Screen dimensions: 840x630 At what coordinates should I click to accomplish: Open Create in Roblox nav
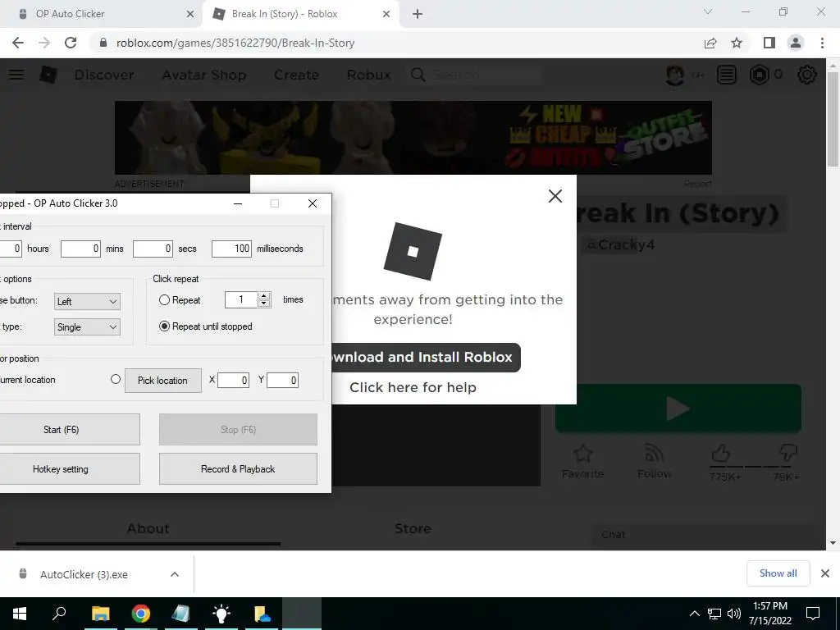point(296,75)
